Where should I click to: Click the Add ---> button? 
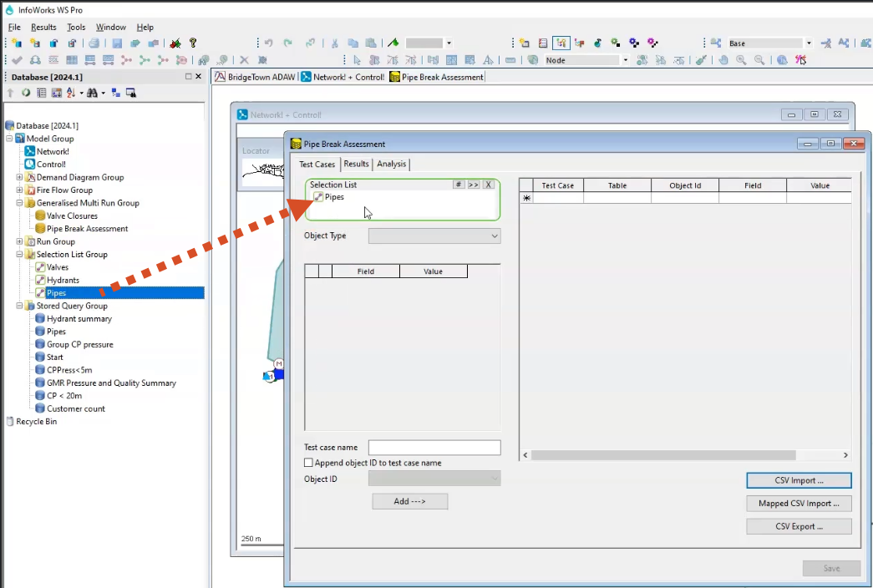410,501
